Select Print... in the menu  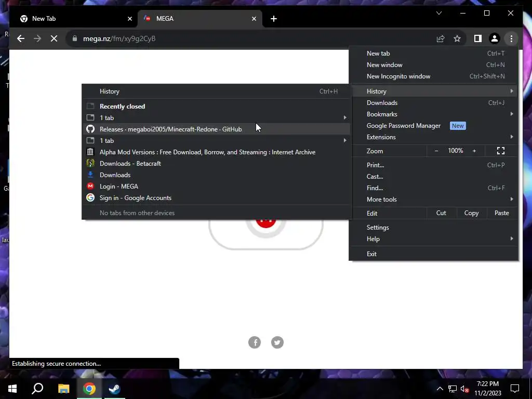[434, 165]
